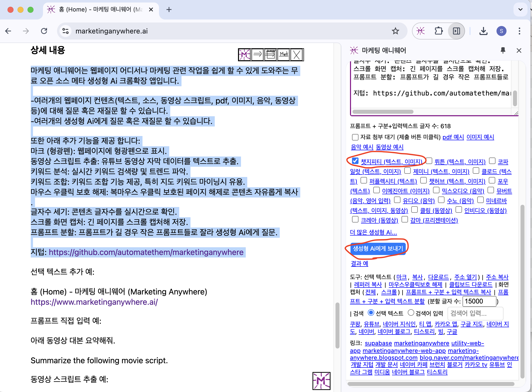Open site information icon in address bar
This screenshot has width=532, height=392.
[x=65, y=31]
